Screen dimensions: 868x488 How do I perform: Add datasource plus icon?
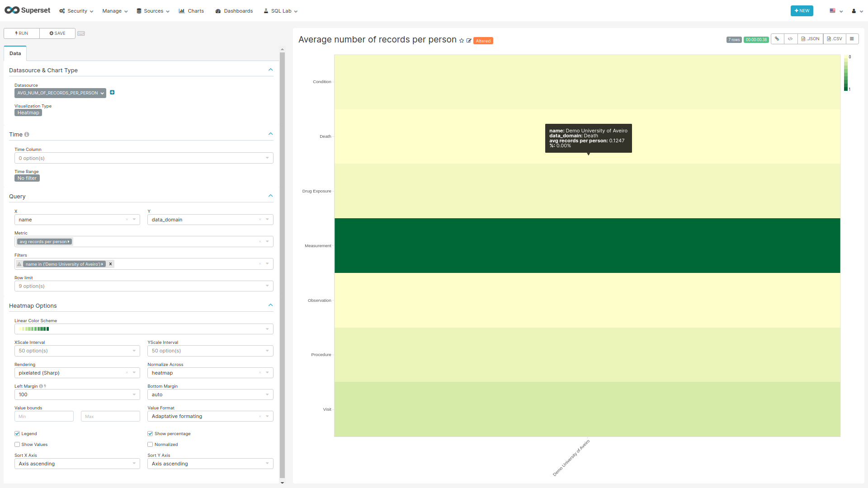click(112, 93)
